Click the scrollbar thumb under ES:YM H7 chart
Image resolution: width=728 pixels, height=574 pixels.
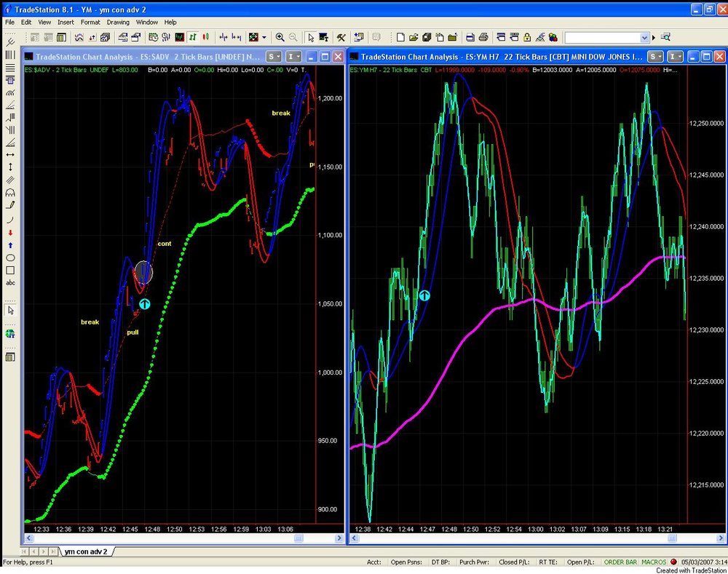coord(672,538)
